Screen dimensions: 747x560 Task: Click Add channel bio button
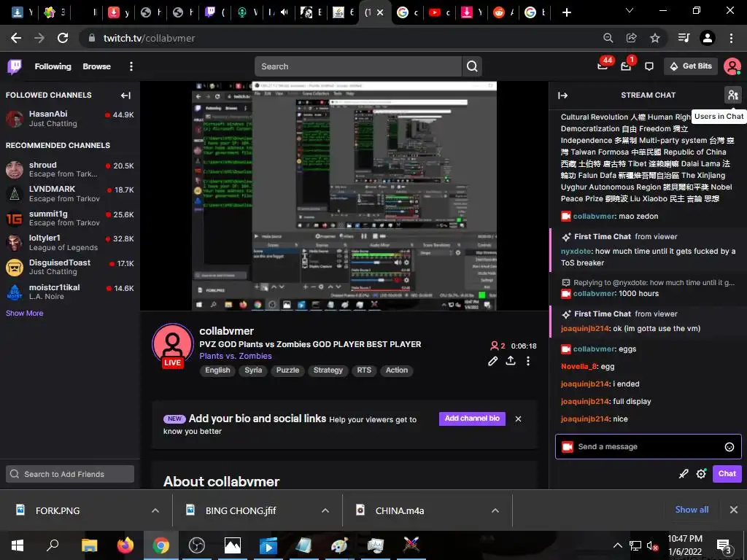(472, 419)
